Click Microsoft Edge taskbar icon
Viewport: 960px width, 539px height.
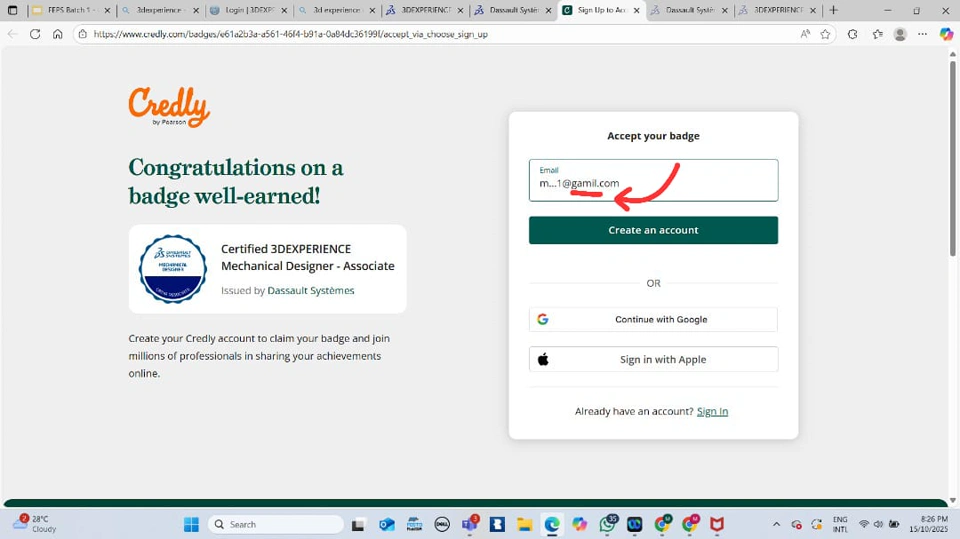[x=552, y=524]
